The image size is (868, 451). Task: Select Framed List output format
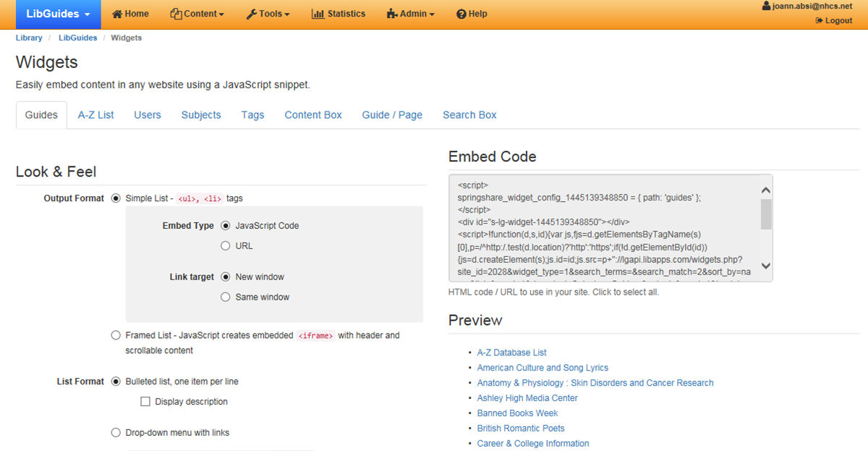[x=116, y=335]
